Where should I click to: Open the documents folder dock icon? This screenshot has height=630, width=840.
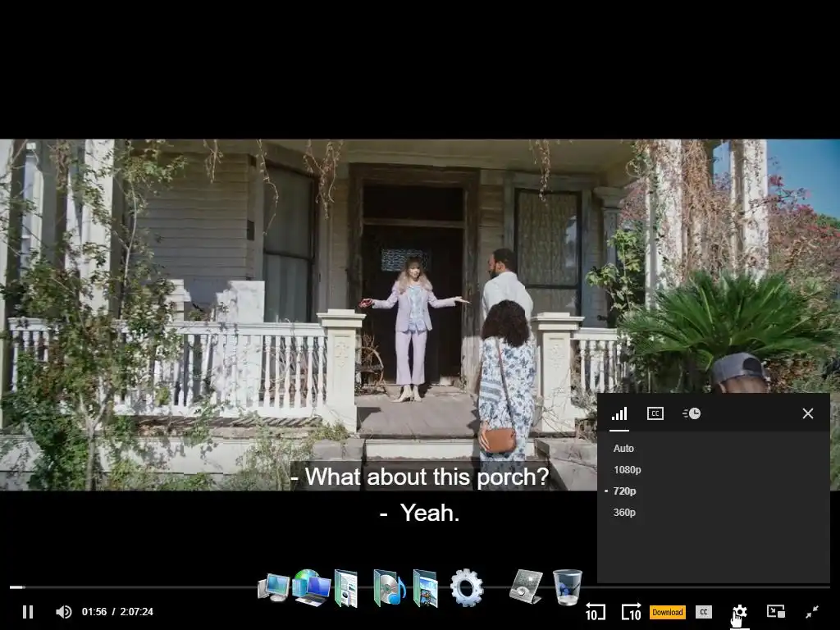[347, 588]
